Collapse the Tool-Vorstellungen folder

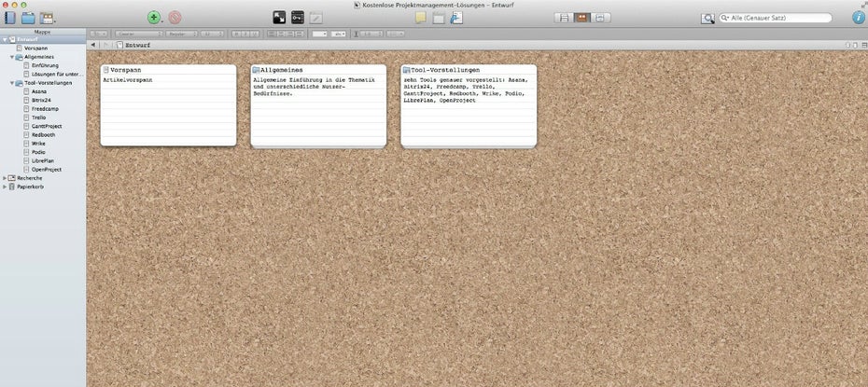12,83
